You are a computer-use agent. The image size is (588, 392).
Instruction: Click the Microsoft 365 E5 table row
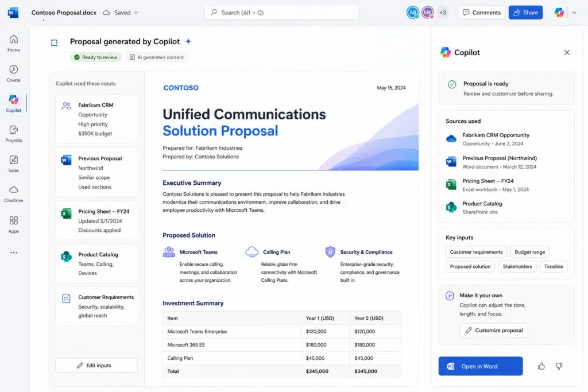click(281, 345)
